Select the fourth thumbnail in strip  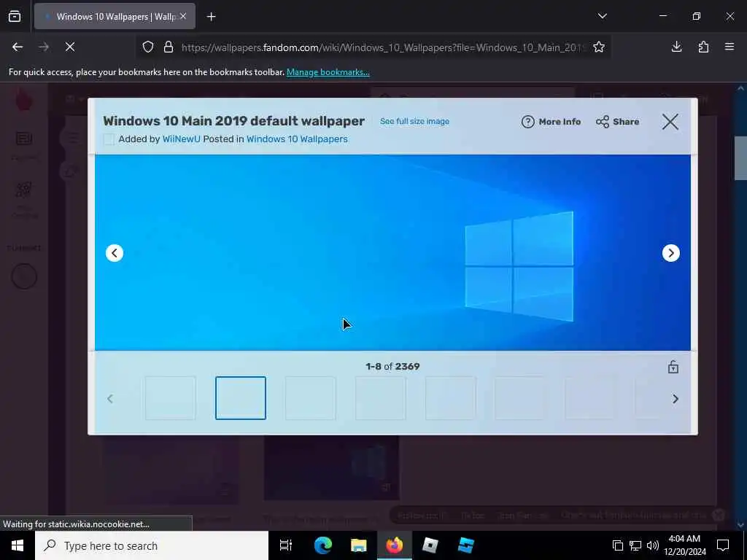[380, 398]
